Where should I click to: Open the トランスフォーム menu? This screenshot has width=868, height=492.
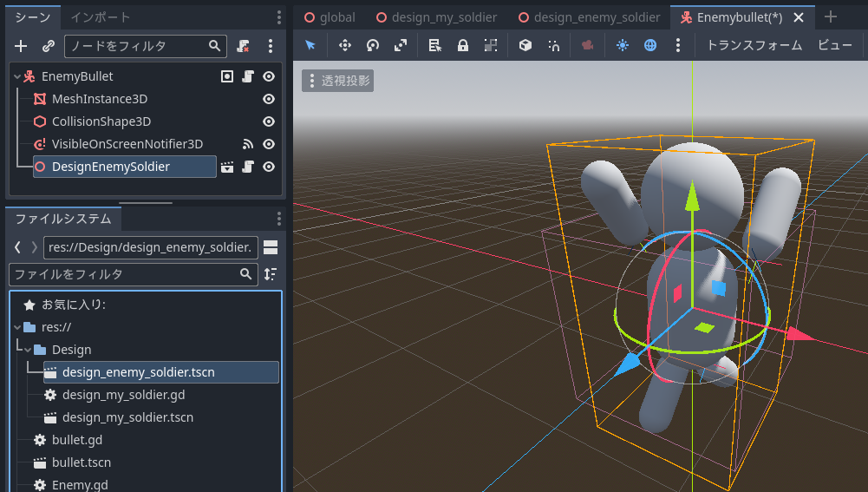point(754,45)
